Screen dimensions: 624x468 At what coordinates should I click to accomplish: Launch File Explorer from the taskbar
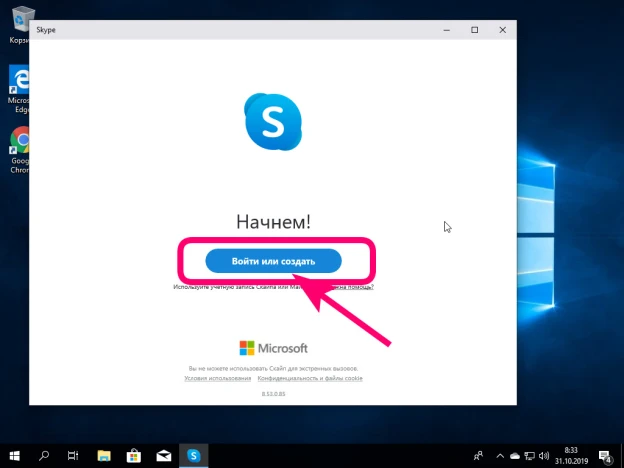coord(104,456)
